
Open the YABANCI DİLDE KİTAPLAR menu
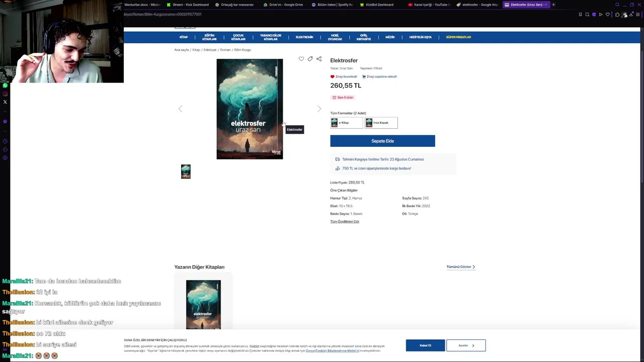[270, 37]
